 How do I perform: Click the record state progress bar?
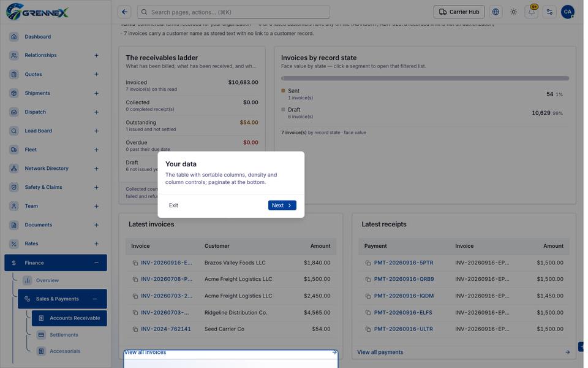[425, 79]
